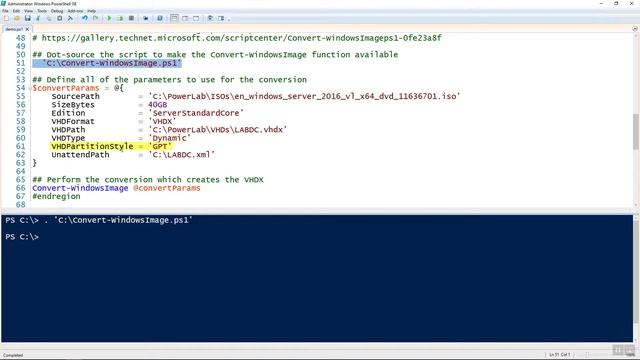Click the Ln 51 Col 1 status indicator
The height and width of the screenshot is (360, 640).
pos(559,355)
